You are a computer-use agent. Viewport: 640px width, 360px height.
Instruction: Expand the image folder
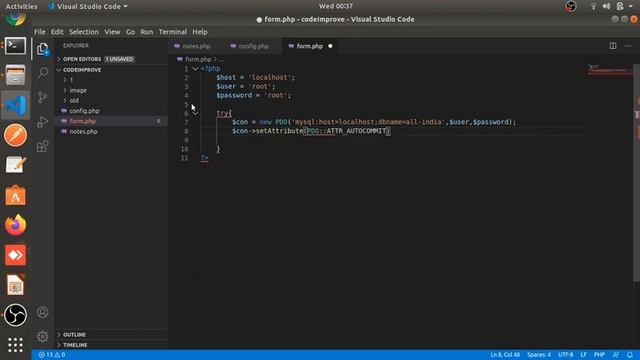[x=78, y=90]
